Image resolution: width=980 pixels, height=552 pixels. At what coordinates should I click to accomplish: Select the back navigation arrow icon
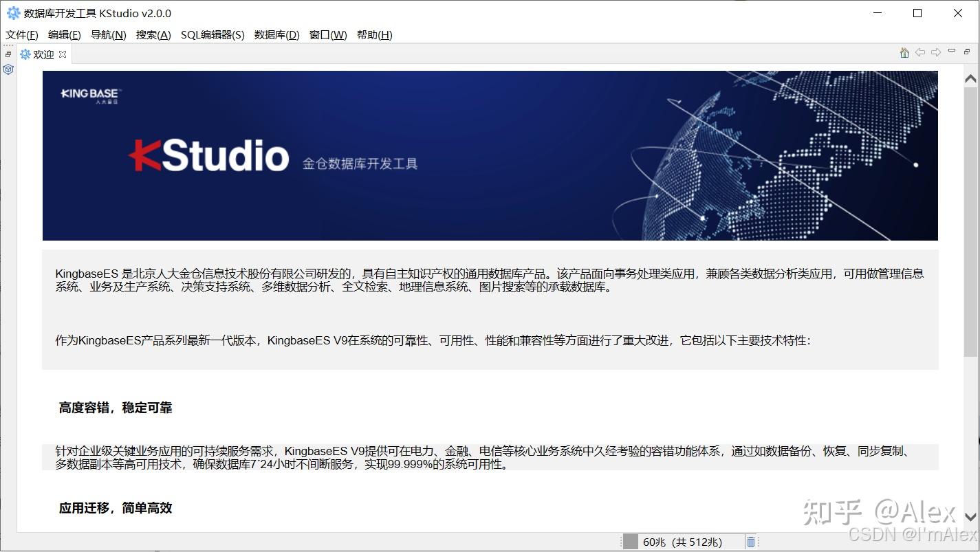[919, 52]
